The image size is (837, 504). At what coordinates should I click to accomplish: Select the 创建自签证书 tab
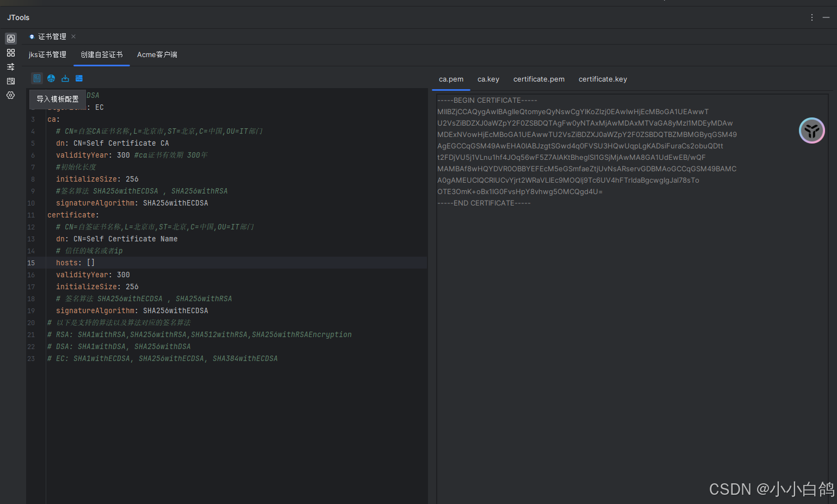[102, 55]
